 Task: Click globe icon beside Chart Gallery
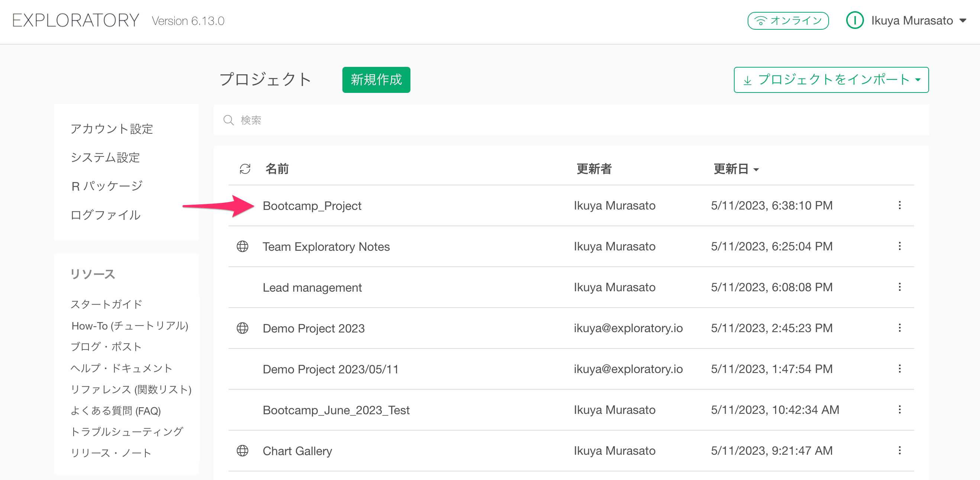pos(242,451)
